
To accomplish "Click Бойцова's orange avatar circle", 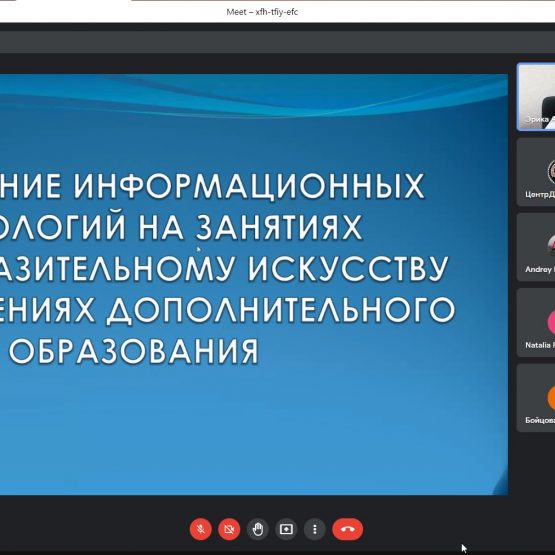I will point(551,397).
